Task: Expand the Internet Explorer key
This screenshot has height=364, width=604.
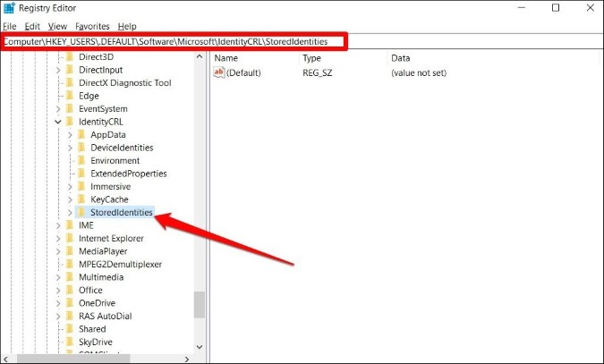Action: click(58, 239)
